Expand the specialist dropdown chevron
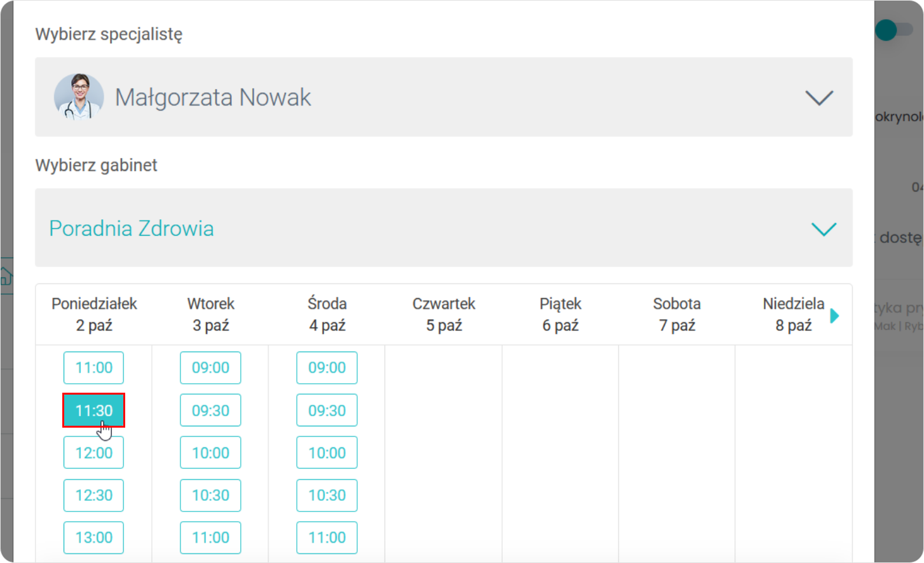The image size is (924, 563). pos(819,98)
